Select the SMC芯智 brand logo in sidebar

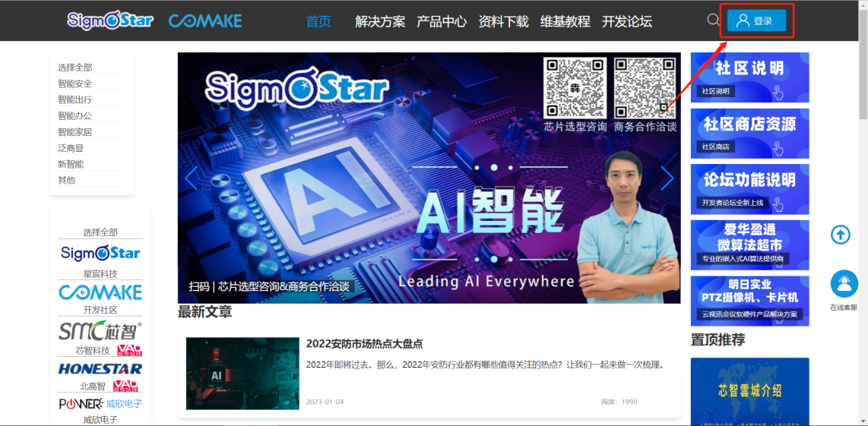pos(100,331)
